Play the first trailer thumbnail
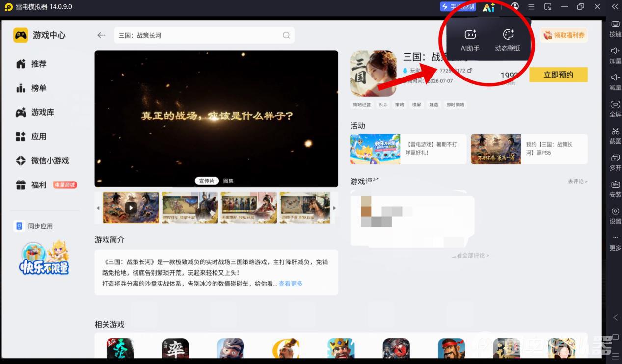Viewport: 622px width, 364px height. (131, 208)
